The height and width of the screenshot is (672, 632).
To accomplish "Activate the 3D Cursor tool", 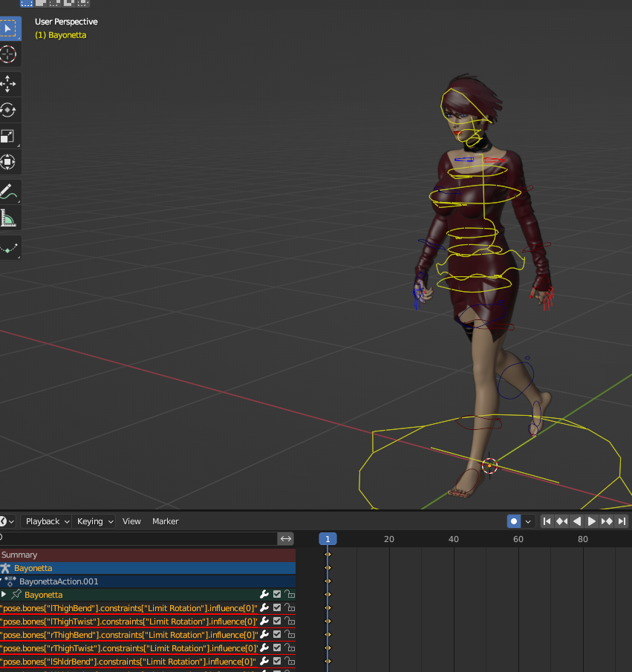I will 9,54.
